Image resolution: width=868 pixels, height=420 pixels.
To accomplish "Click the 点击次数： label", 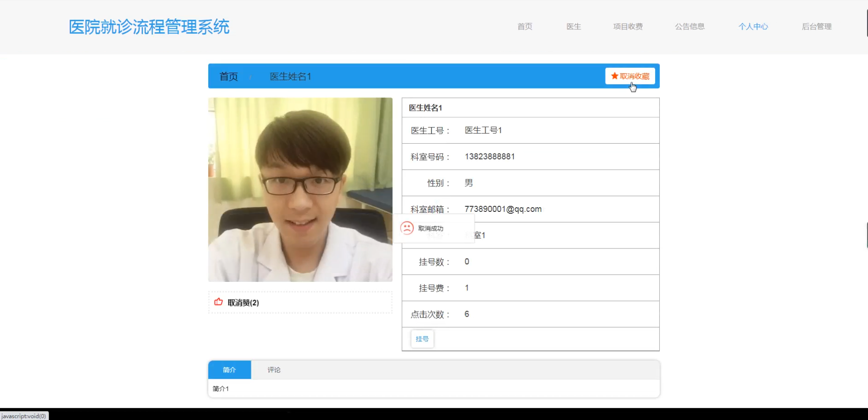I will point(430,314).
